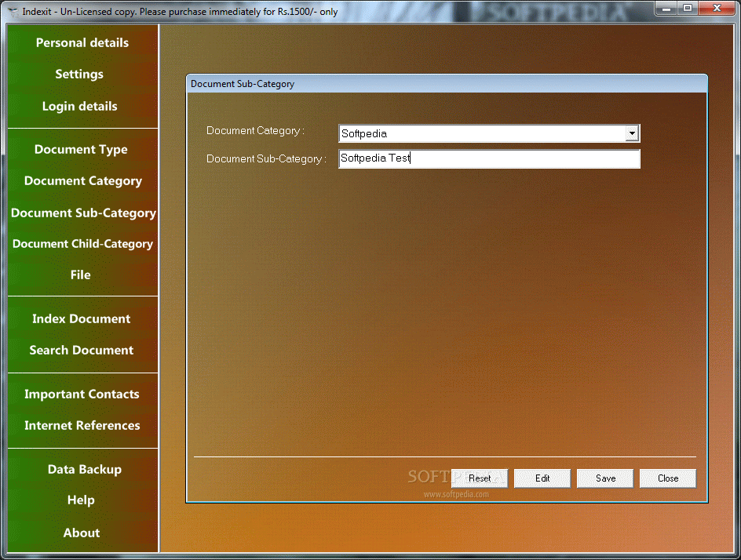
Task: Select the File menu entry
Action: coord(80,275)
